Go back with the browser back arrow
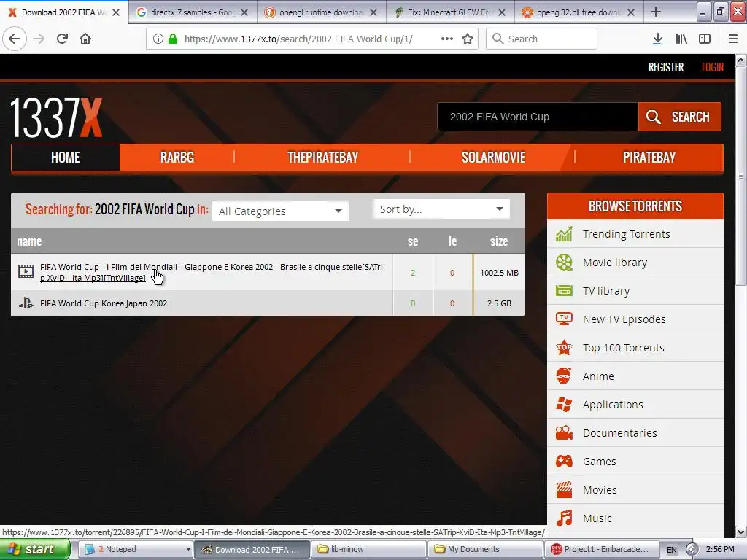The height and width of the screenshot is (560, 747). [15, 39]
